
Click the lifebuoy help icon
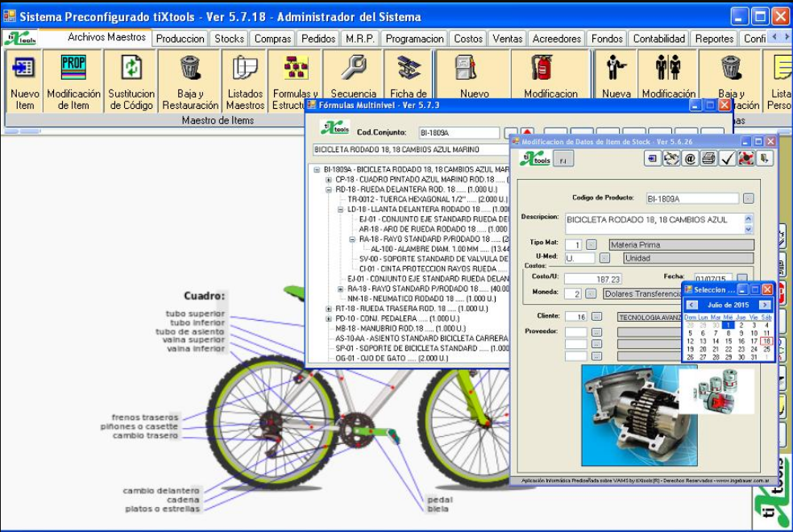(x=746, y=159)
